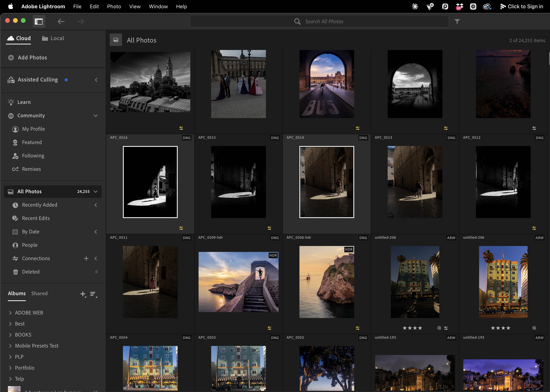Image resolution: width=550 pixels, height=392 pixels.
Task: Expand the Mobile Presets Test folder
Action: click(x=10, y=346)
